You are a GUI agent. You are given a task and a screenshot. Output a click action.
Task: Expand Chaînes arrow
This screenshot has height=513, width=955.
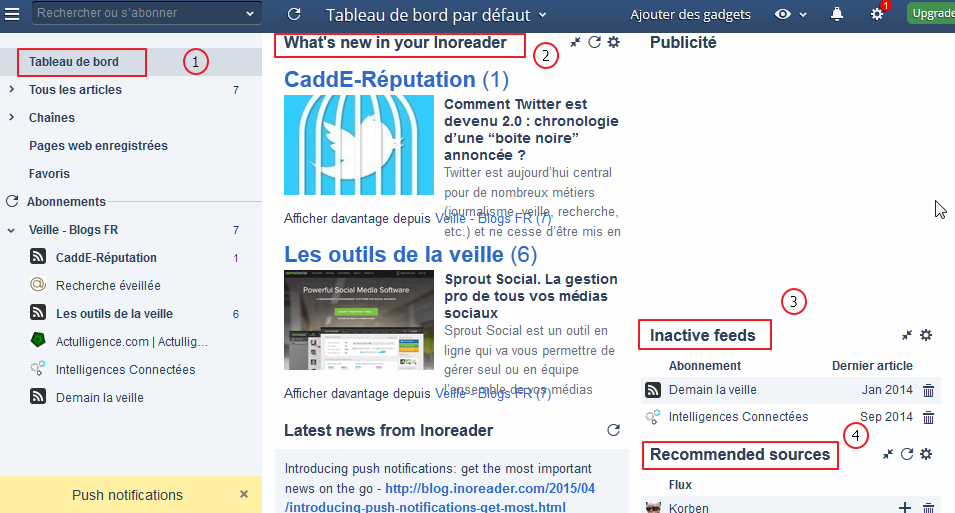point(11,117)
